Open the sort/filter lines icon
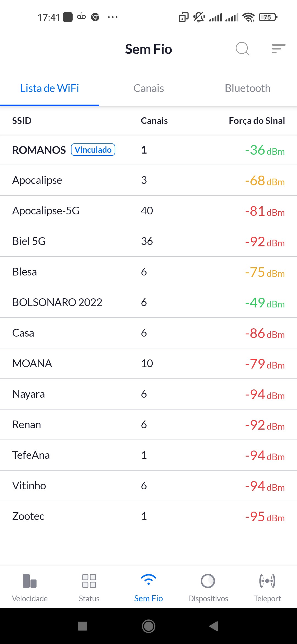The width and height of the screenshot is (297, 644). tap(278, 49)
